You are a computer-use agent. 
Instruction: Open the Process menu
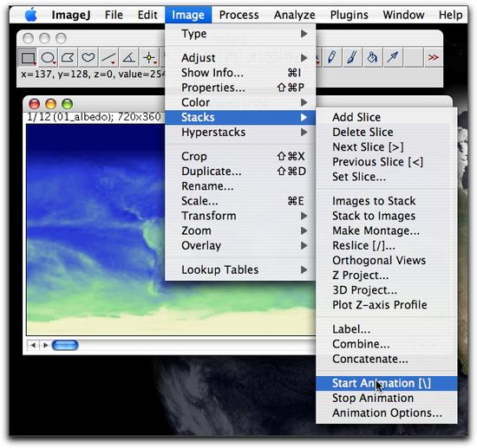pyautogui.click(x=238, y=15)
